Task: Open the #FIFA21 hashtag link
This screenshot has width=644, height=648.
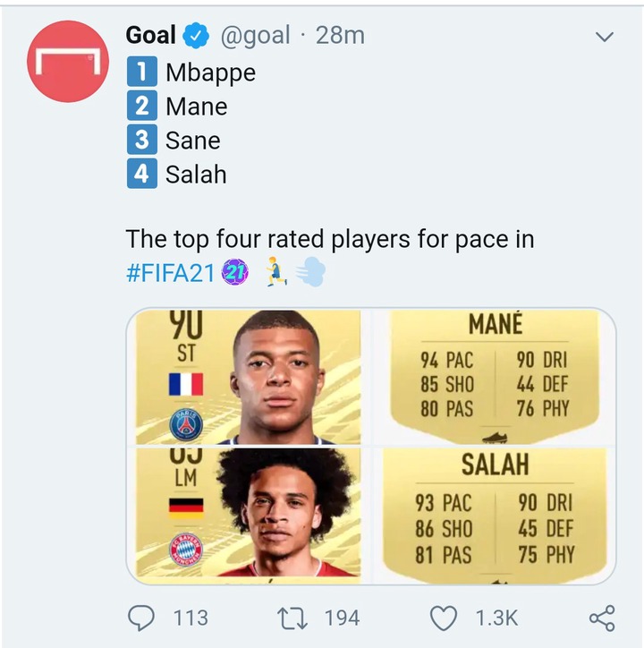Action: [171, 273]
